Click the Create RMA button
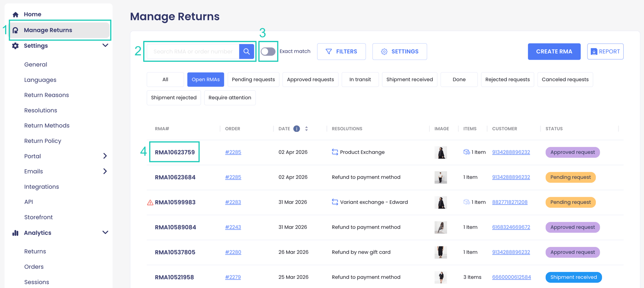The image size is (644, 288). coord(554,52)
